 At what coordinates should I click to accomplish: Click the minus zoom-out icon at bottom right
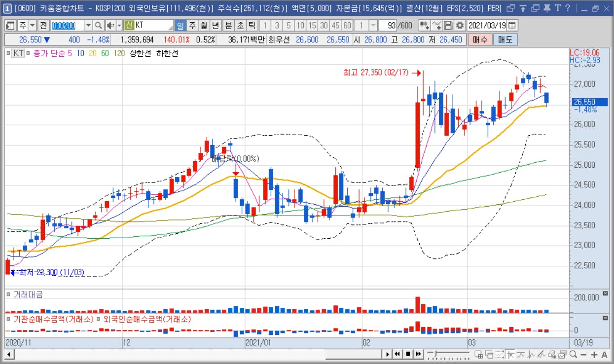pos(583,355)
